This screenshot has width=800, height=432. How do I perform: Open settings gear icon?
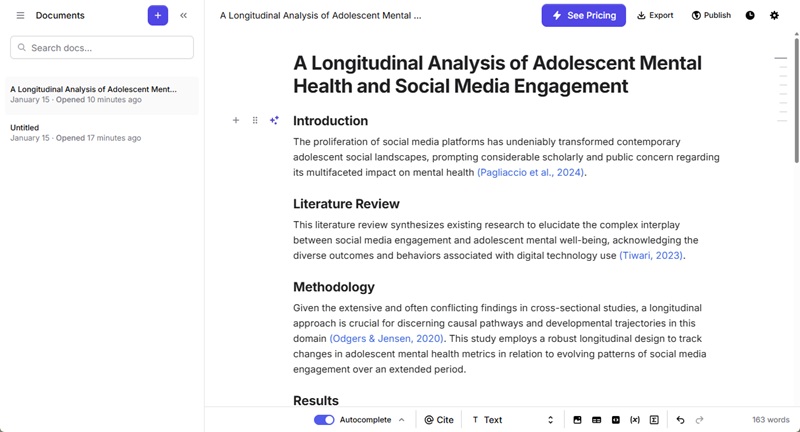tap(774, 16)
